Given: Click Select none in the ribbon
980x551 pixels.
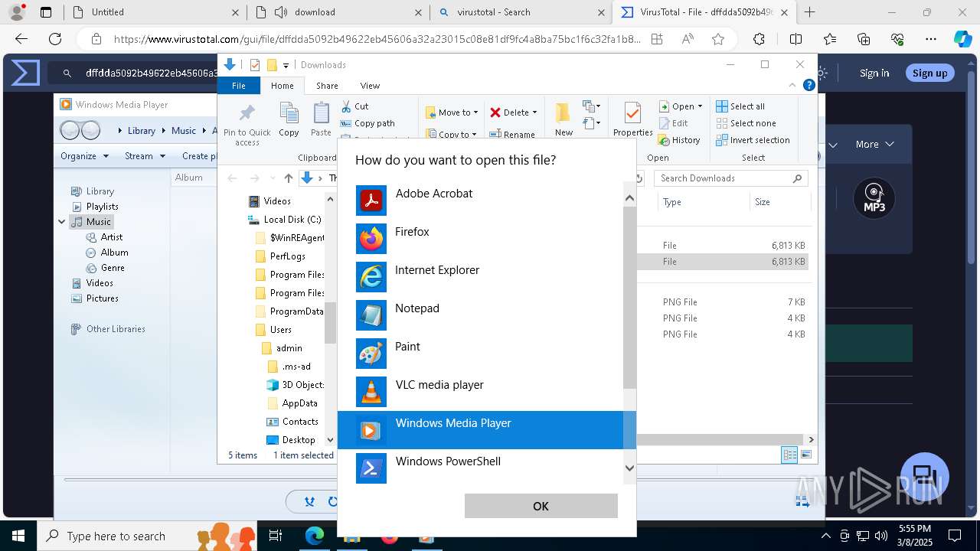Looking at the screenshot, I should point(746,123).
